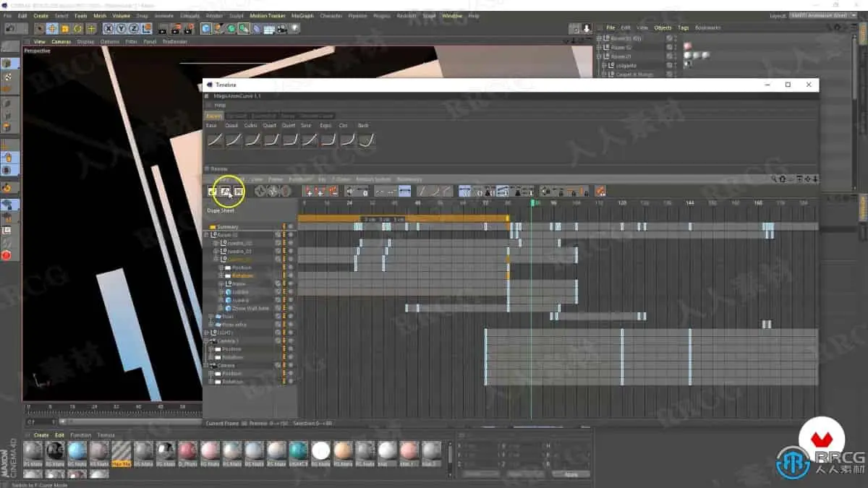Select the Move tool in main toolbar
This screenshot has height=488, width=868.
[52, 29]
